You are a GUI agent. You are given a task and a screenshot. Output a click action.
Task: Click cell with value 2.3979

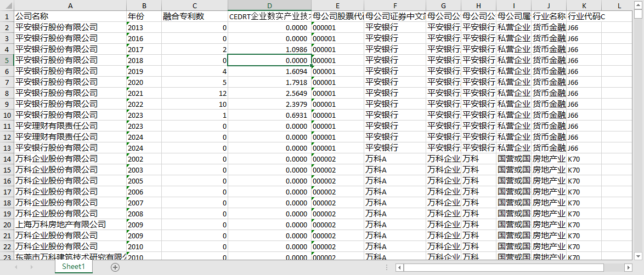tap(269, 104)
